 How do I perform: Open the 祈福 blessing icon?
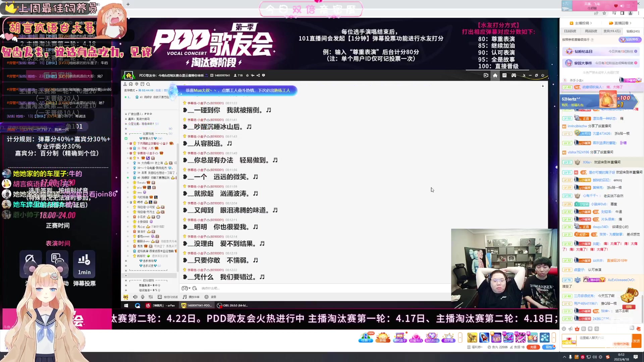point(383,338)
